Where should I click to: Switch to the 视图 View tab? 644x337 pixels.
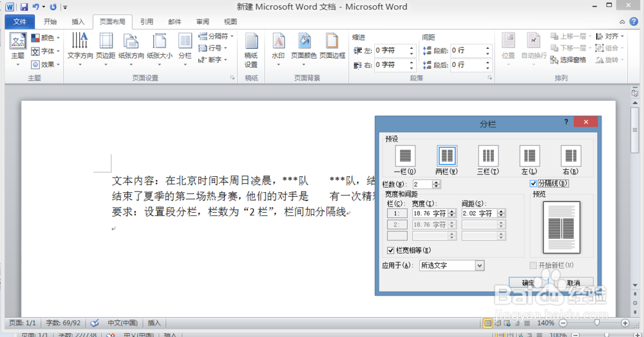230,22
